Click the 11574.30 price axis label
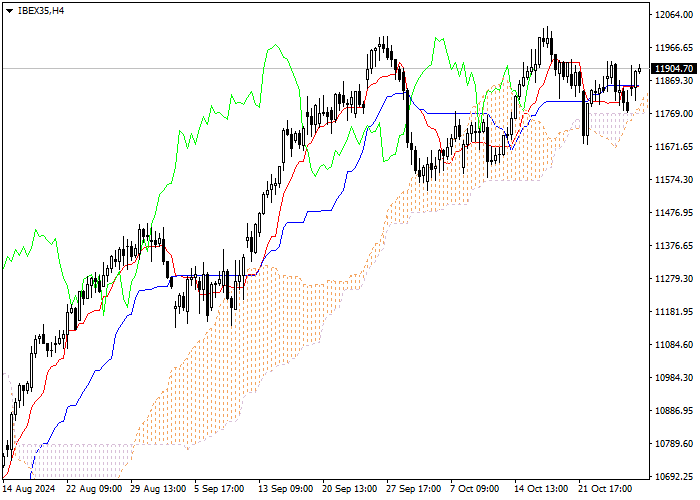This screenshot has height=500, width=700. coord(674,179)
